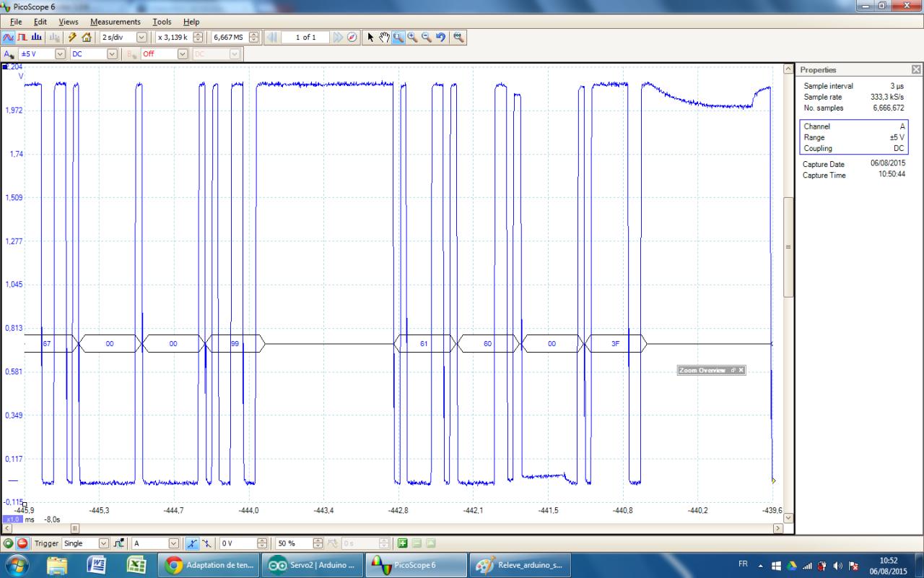Zoom to full view icon
Image resolution: width=924 pixels, height=578 pixels.
coord(458,38)
